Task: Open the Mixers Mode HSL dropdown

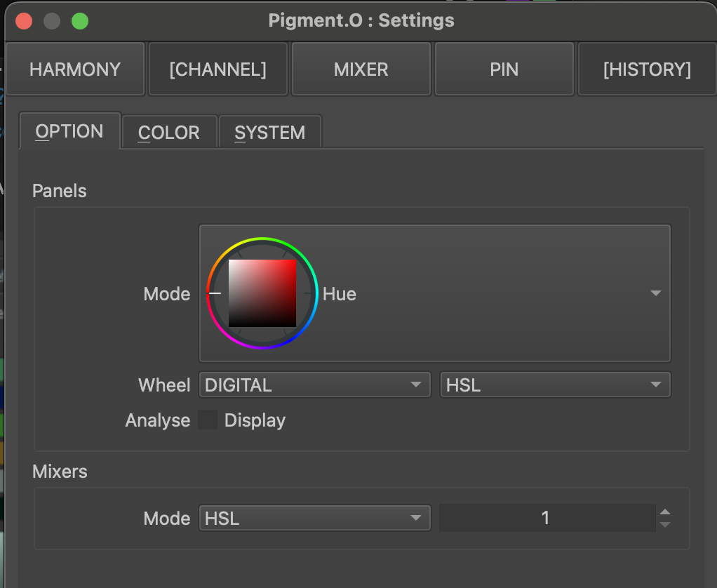Action: coord(314,519)
